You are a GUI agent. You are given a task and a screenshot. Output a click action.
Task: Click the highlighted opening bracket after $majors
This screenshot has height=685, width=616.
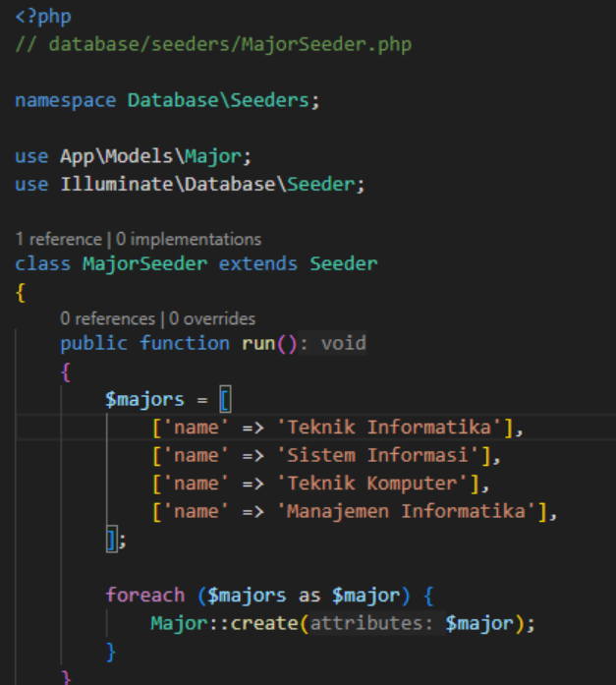pyautogui.click(x=224, y=399)
